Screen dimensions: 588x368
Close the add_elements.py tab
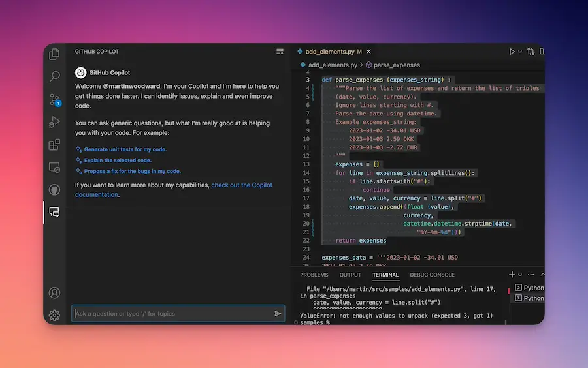click(x=368, y=52)
